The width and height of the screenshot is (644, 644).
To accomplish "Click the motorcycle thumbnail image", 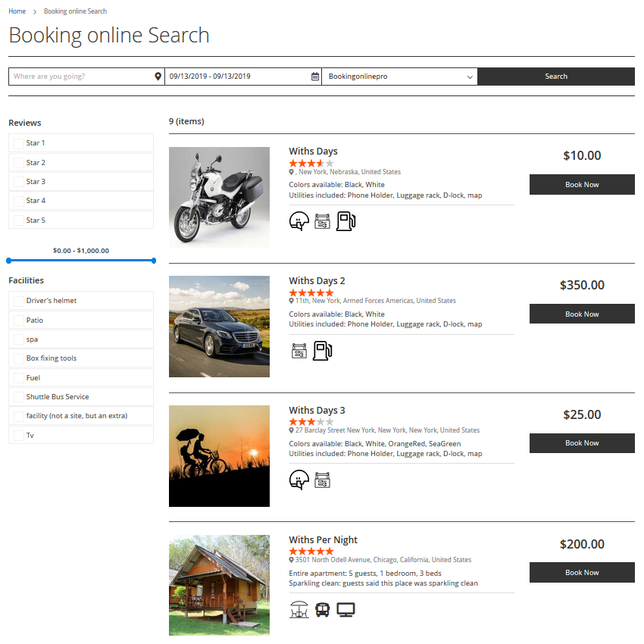I will click(x=219, y=197).
